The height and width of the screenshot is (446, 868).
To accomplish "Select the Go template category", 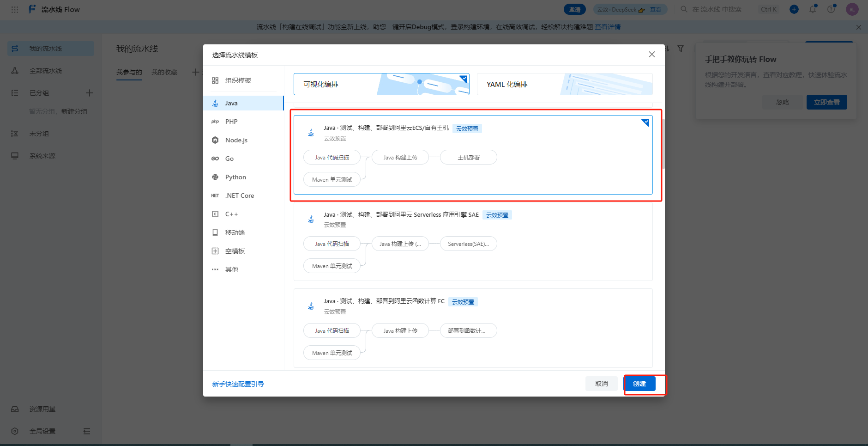I will coord(243,159).
